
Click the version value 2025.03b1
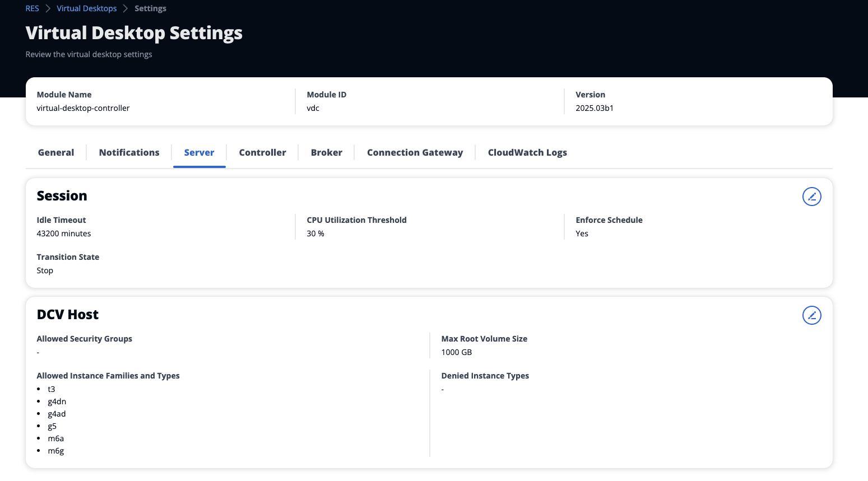(594, 108)
